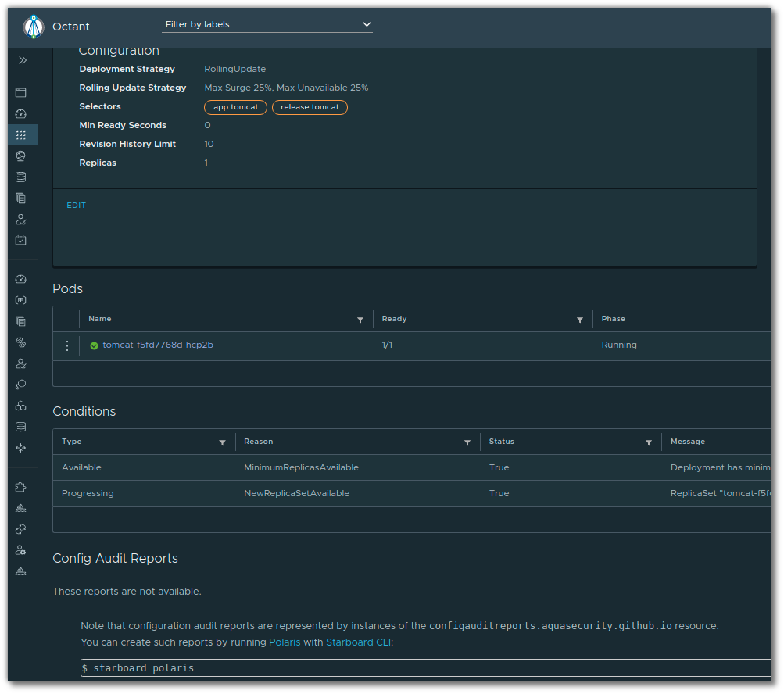Click the 'Octant' application title

[x=71, y=27]
